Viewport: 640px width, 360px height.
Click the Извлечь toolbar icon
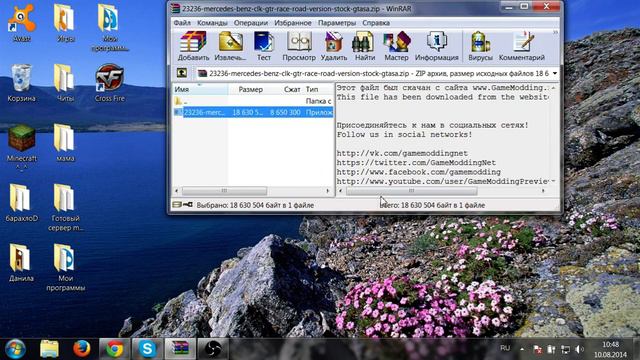pyautogui.click(x=230, y=47)
